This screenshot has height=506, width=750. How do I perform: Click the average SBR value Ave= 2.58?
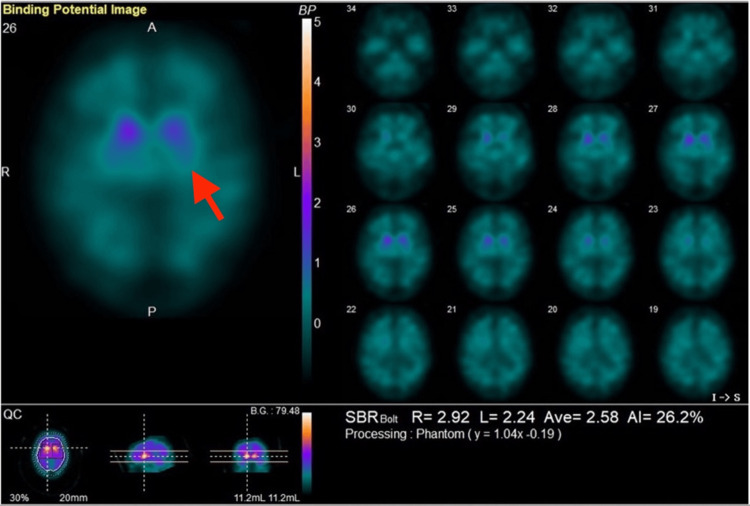(581, 417)
